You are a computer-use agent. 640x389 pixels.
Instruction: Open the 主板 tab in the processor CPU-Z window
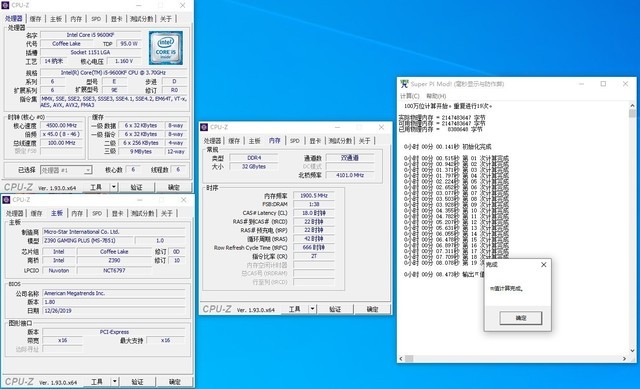(x=56, y=19)
